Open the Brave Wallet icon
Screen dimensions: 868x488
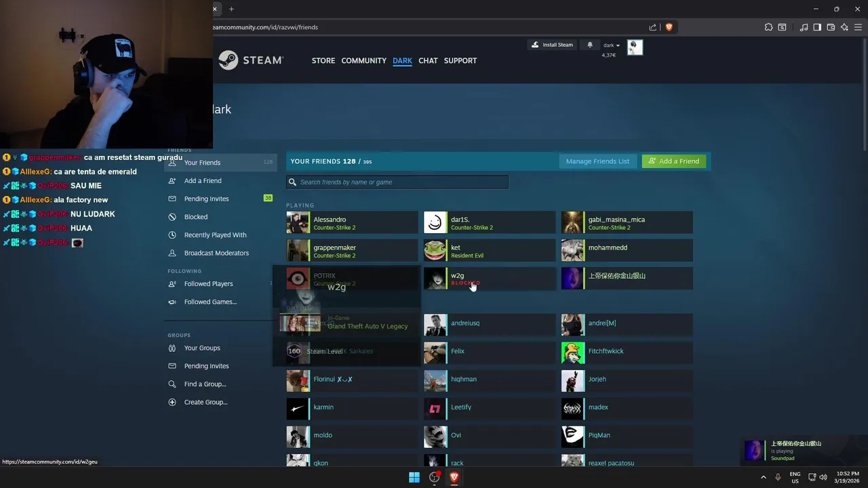[831, 27]
